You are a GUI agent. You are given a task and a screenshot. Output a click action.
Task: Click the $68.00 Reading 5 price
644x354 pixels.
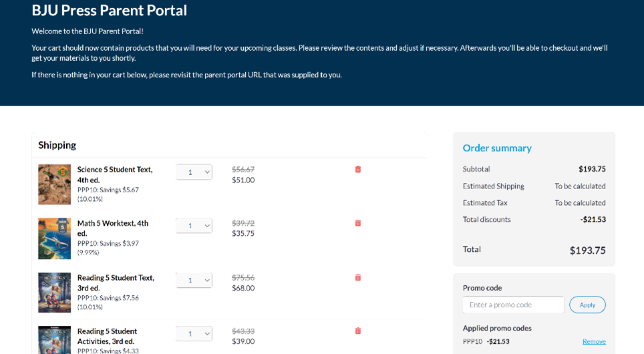pyautogui.click(x=243, y=288)
